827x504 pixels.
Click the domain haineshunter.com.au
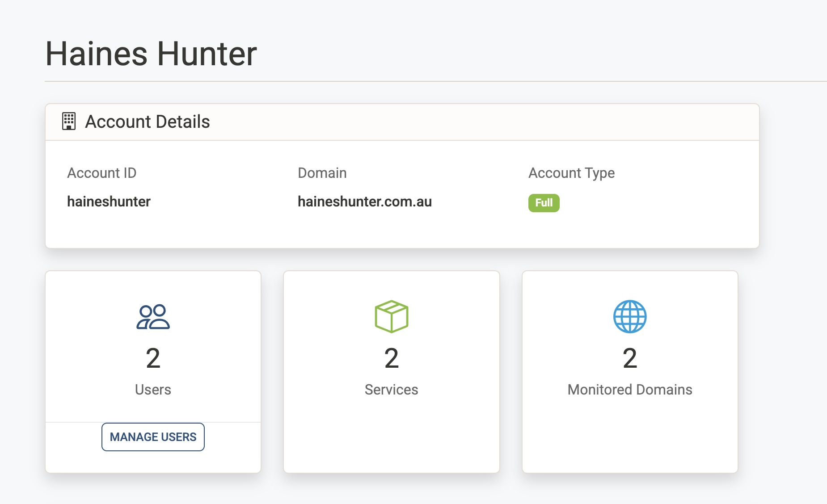coord(365,202)
